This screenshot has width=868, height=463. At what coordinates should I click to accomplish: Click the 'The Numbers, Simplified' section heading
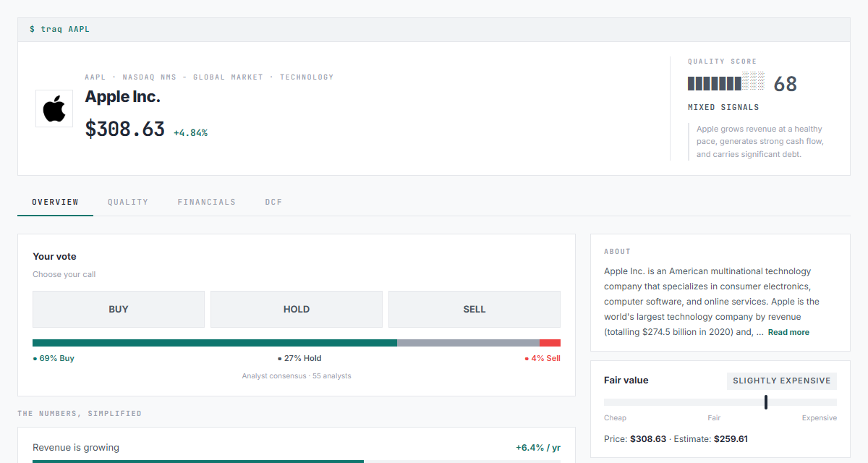click(x=80, y=414)
